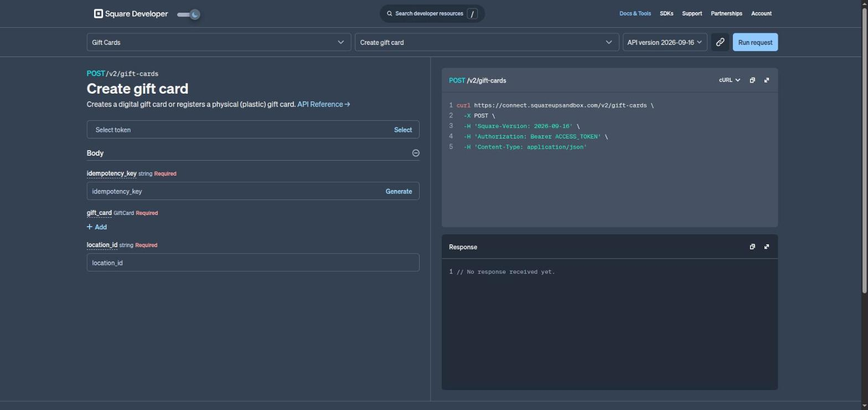This screenshot has width=868, height=410.
Task: Click the location_id field label
Action: pos(102,245)
